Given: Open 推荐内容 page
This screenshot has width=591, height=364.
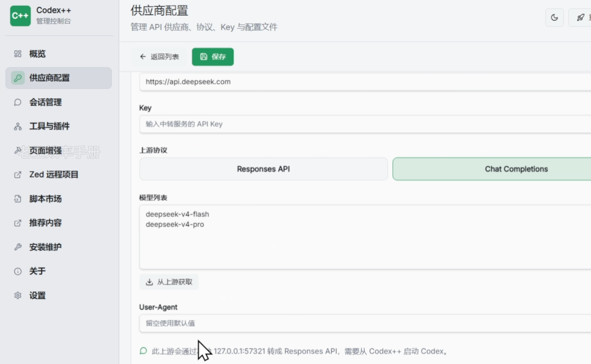Looking at the screenshot, I should (x=58, y=223).
